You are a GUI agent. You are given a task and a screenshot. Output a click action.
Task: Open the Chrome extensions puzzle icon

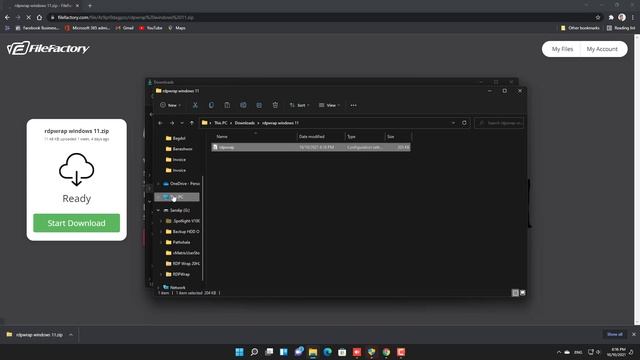[611, 17]
